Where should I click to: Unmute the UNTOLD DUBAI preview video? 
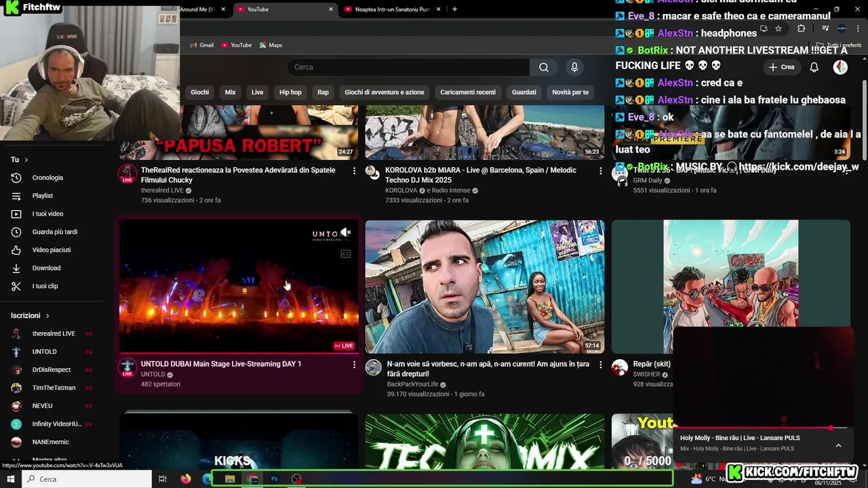346,232
